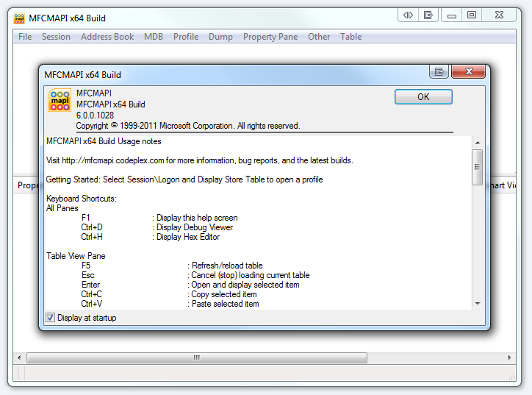Click the double-arrow button in main title bar

pyautogui.click(x=409, y=15)
